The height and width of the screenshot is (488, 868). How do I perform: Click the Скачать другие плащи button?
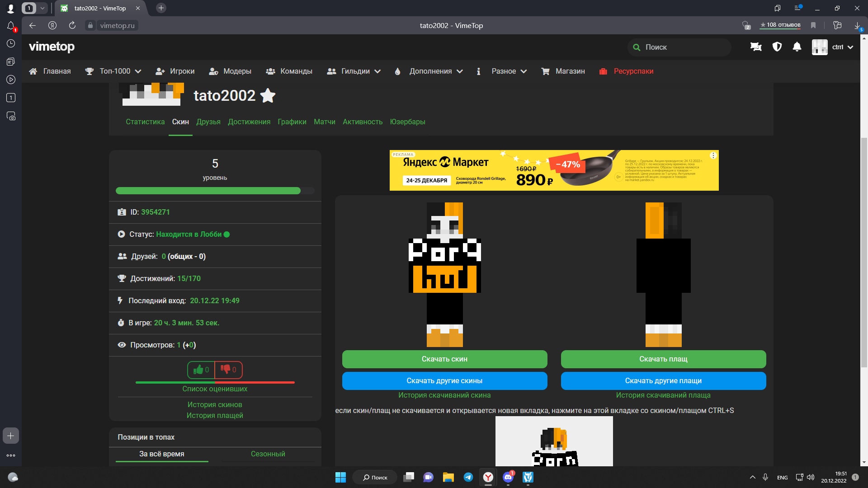(663, 381)
